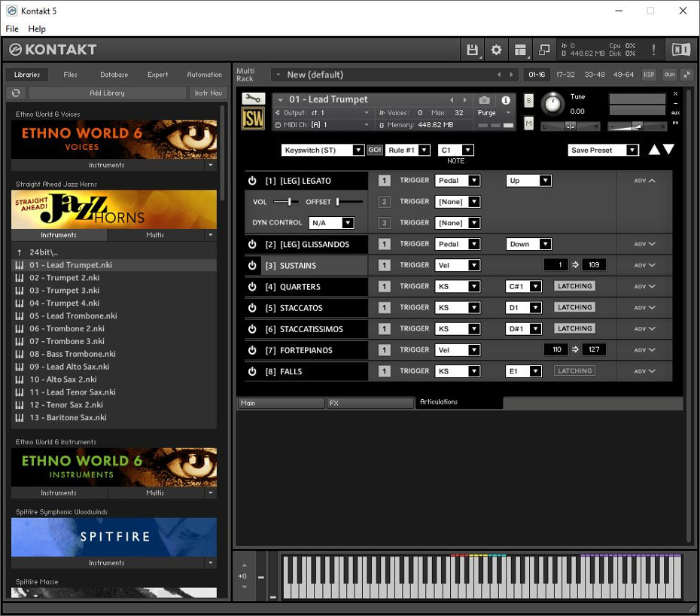Click the minimize rack view icon
This screenshot has height=616, width=700.
tap(686, 75)
